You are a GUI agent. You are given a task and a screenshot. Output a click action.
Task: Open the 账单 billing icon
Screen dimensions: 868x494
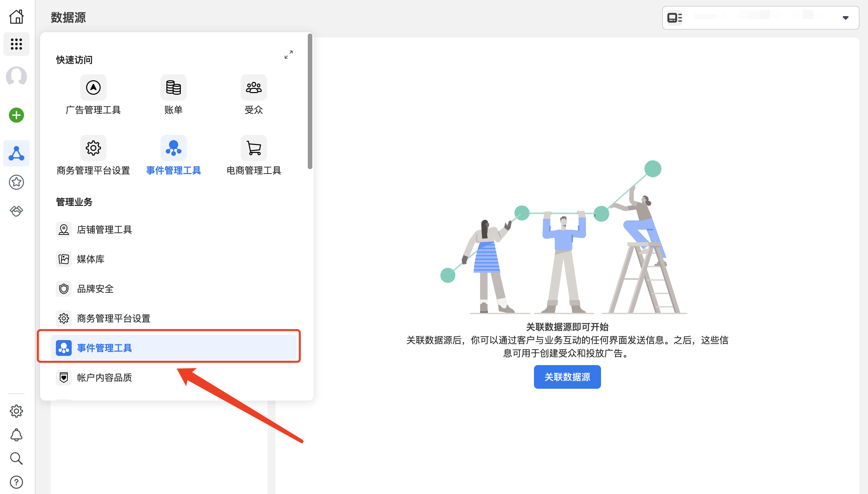tap(173, 87)
